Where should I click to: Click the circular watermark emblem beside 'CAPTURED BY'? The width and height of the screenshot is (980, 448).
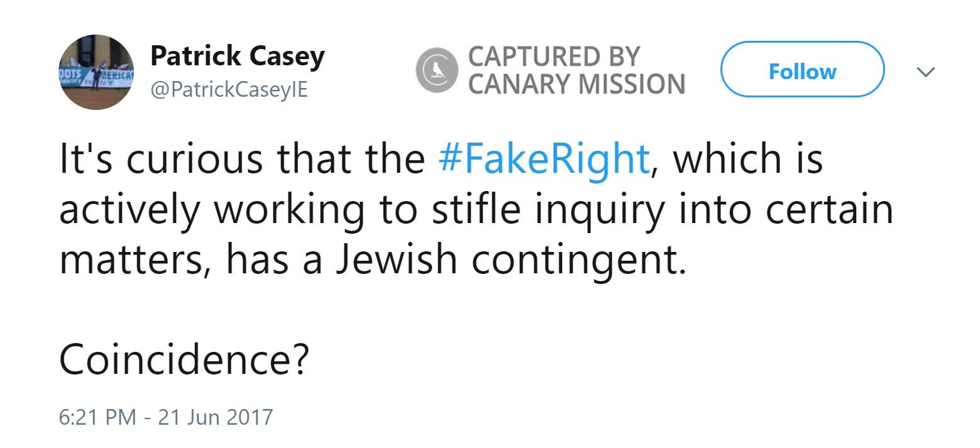tap(436, 71)
